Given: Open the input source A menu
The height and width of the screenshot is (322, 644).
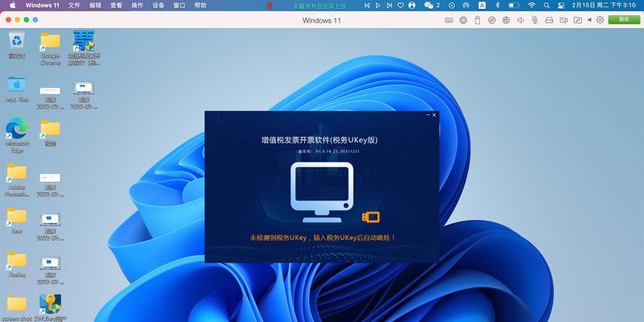Looking at the screenshot, I should pos(482,6).
